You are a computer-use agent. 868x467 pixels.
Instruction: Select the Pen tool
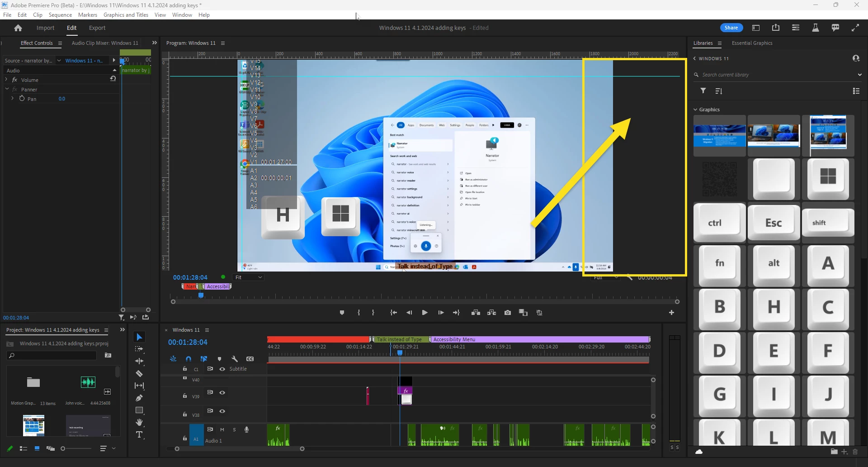(139, 398)
